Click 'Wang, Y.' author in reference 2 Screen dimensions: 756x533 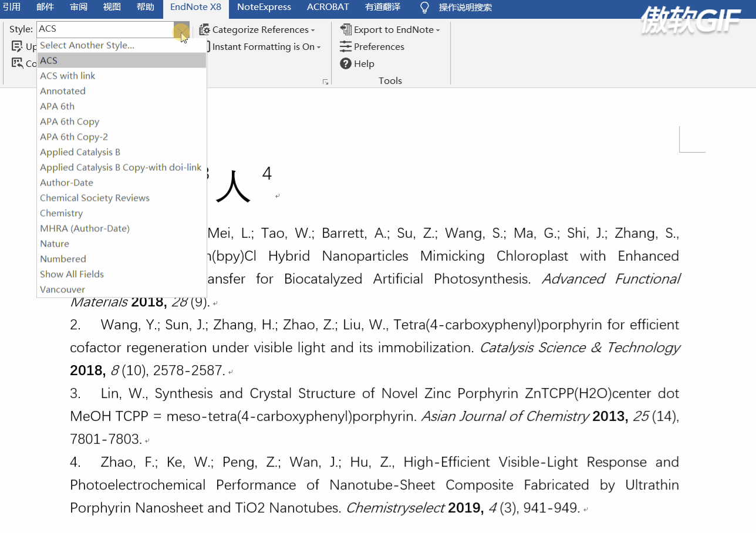(x=130, y=325)
